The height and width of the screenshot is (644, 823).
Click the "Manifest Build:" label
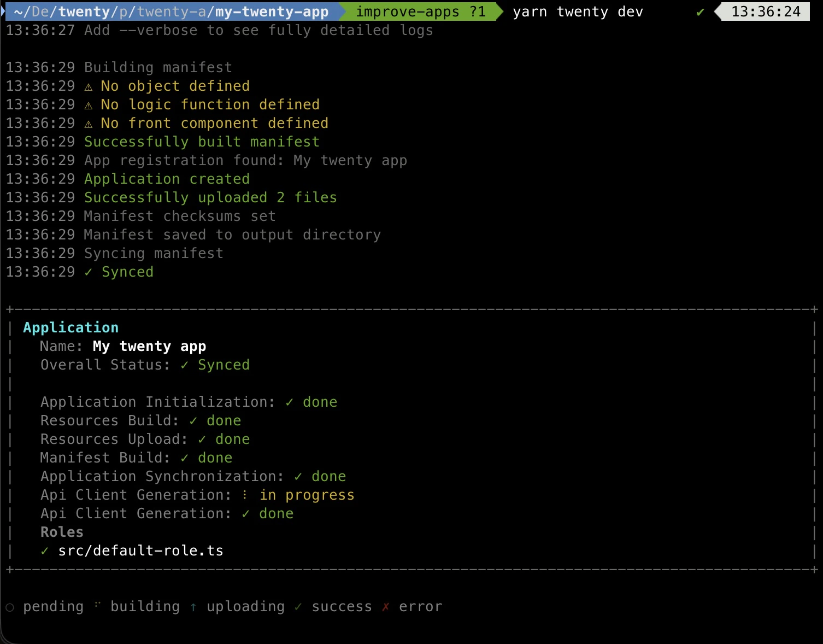point(105,458)
